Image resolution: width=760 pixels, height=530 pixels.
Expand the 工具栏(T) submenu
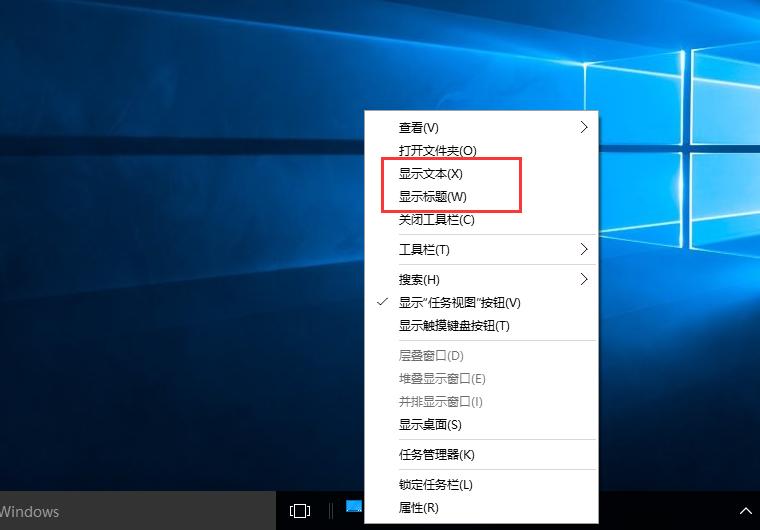tap(481, 250)
